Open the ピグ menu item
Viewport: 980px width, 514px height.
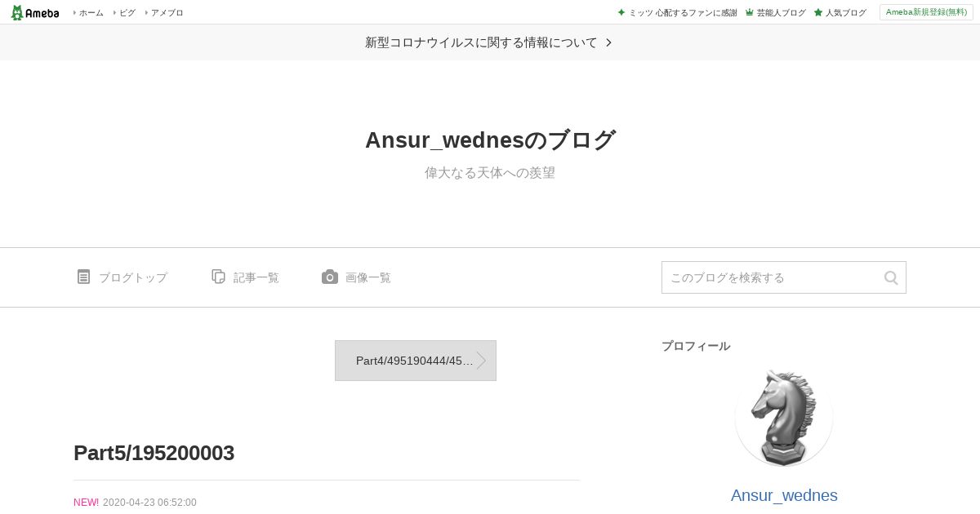127,12
